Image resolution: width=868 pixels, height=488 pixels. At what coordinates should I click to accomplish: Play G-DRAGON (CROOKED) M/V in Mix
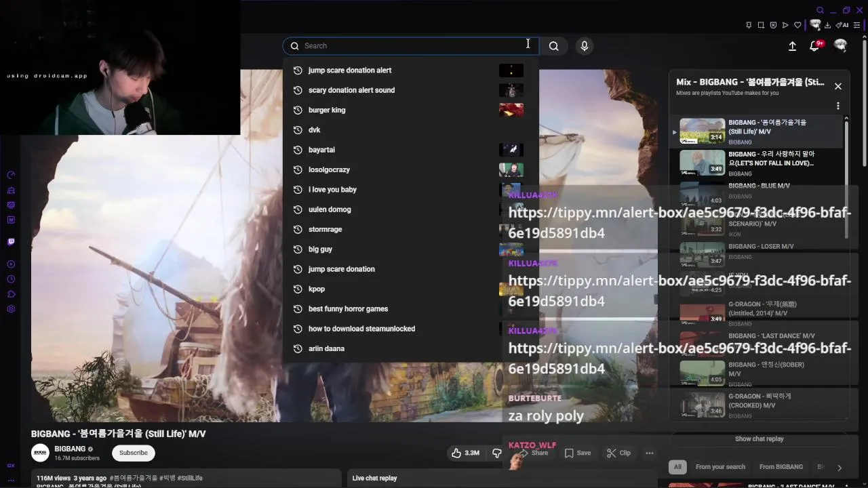pos(755,405)
